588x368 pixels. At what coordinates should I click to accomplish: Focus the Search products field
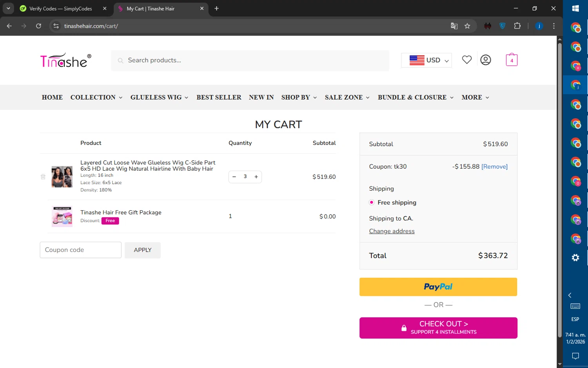(250, 60)
